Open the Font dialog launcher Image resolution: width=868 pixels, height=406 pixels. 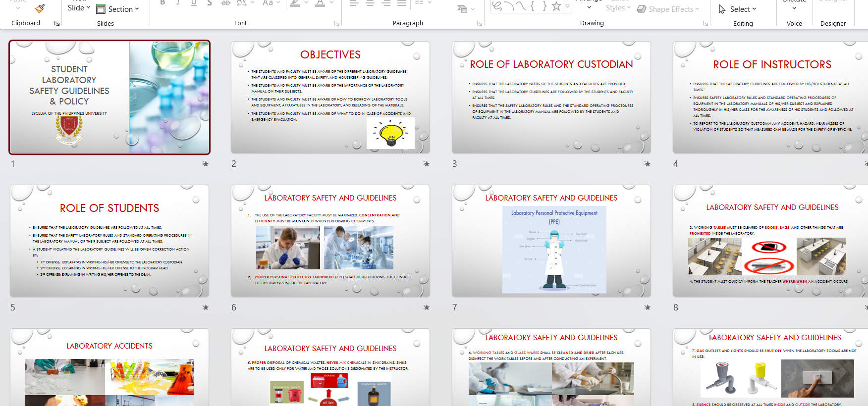click(x=337, y=23)
